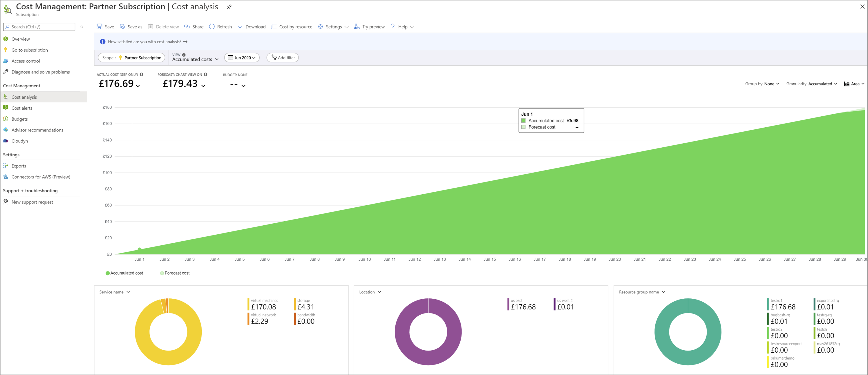
Task: Click the Add filter button
Action: pos(282,58)
